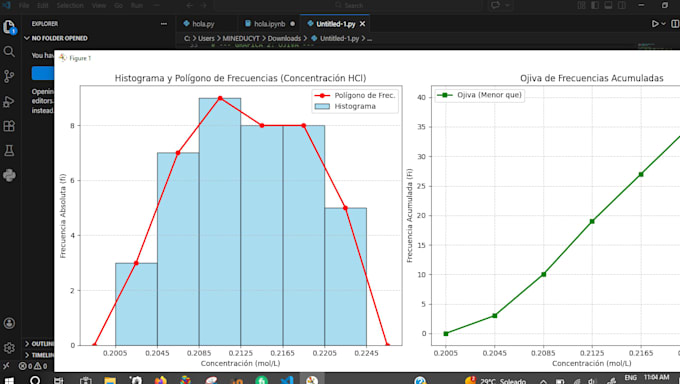Open the Edit menu
680x384 pixels.
[42, 5]
